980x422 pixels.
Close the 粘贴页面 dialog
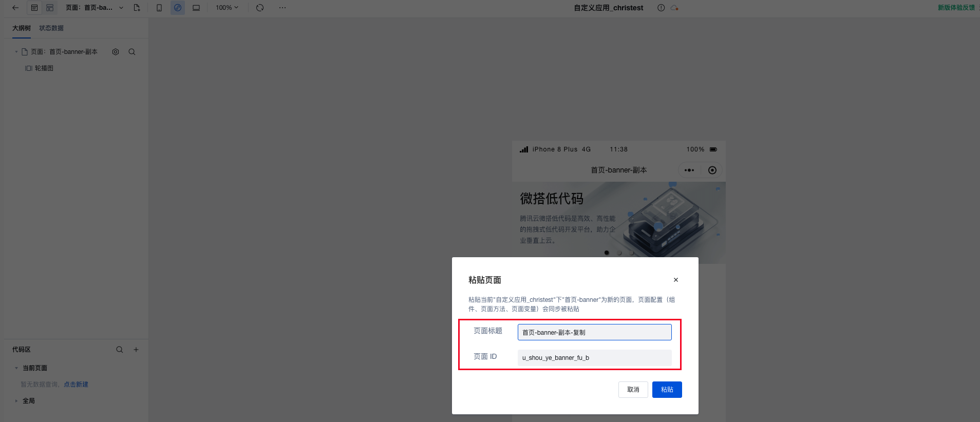click(676, 280)
